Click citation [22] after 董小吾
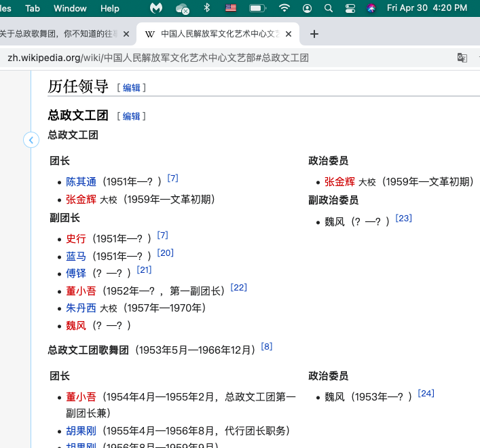The height and width of the screenshot is (448, 480). tap(238, 288)
